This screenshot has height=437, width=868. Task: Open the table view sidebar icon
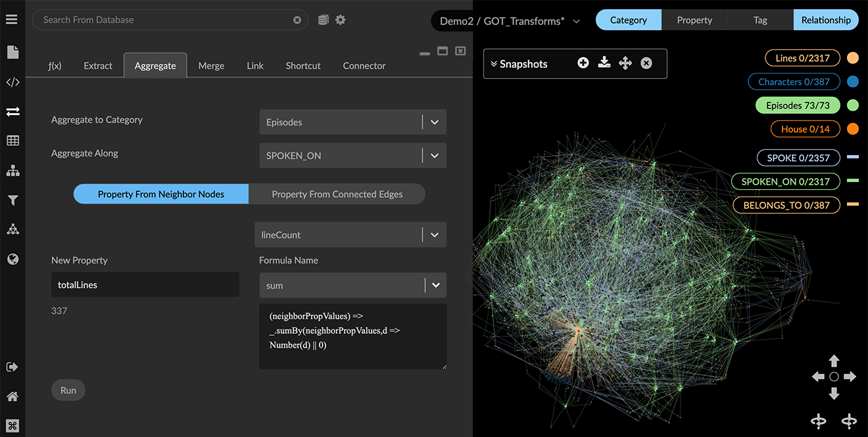point(12,141)
